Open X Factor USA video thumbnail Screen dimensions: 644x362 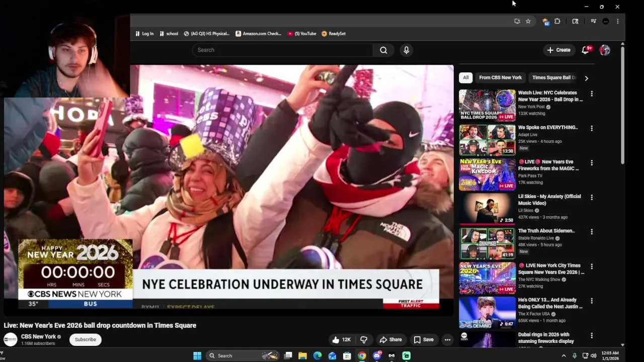pyautogui.click(x=487, y=312)
